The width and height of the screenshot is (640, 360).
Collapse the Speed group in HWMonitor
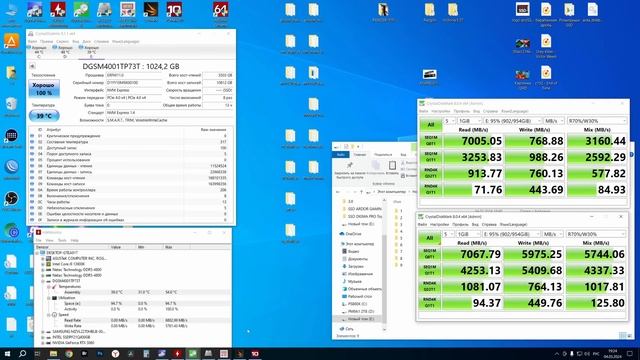pos(49,315)
